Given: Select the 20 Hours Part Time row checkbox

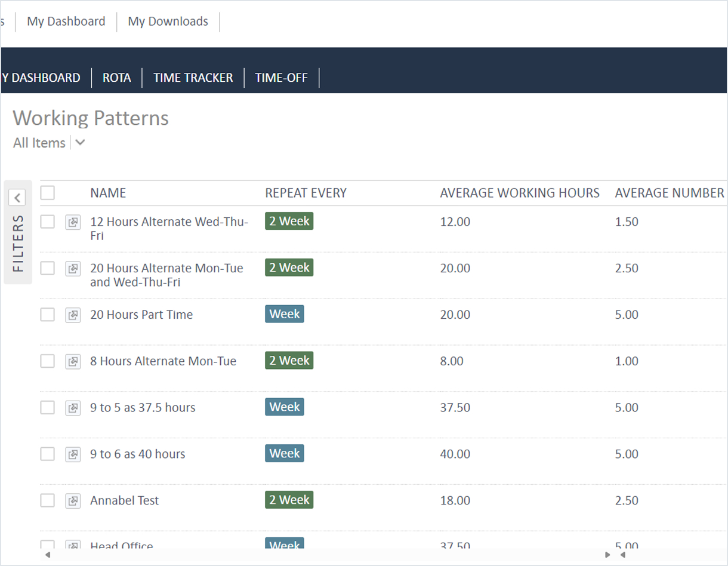Looking at the screenshot, I should pyautogui.click(x=48, y=315).
